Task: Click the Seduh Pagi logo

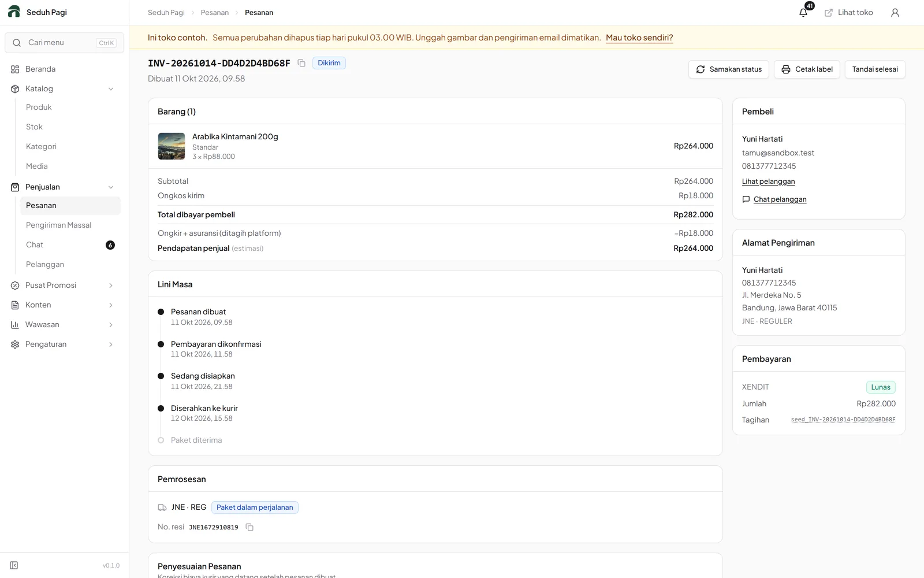Action: point(14,12)
